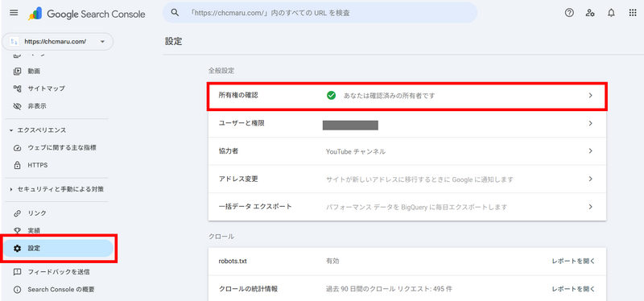Open the アドレス変更 row

click(407, 179)
